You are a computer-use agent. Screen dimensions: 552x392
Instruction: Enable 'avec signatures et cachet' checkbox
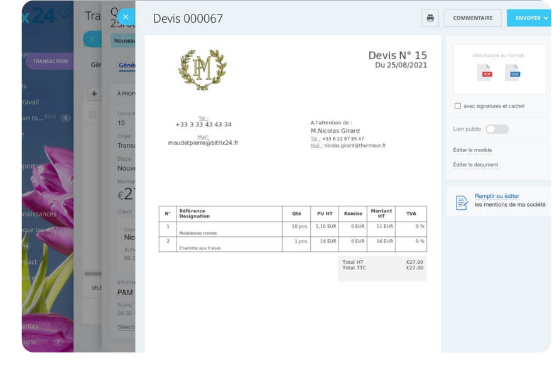click(458, 106)
